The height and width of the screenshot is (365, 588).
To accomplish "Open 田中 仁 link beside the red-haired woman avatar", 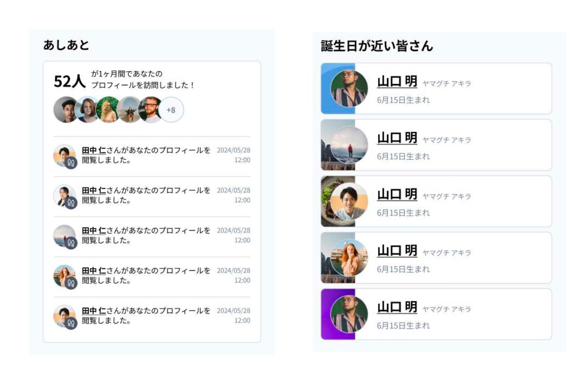I will point(94,271).
